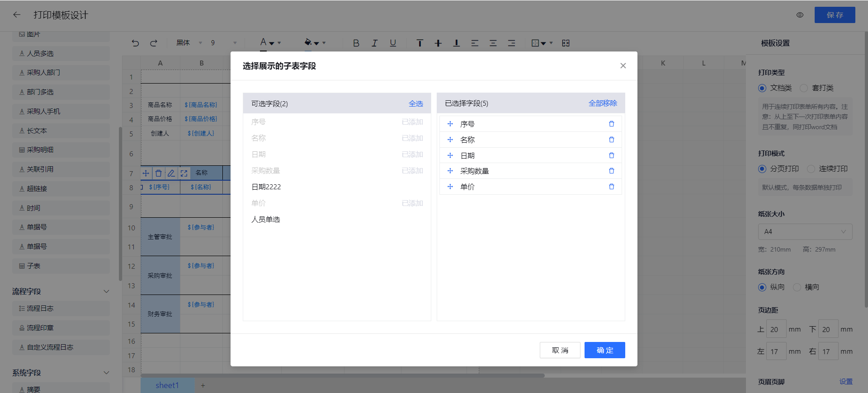Remove 单价 with trash icon
This screenshot has width=868, height=393.
click(612, 187)
